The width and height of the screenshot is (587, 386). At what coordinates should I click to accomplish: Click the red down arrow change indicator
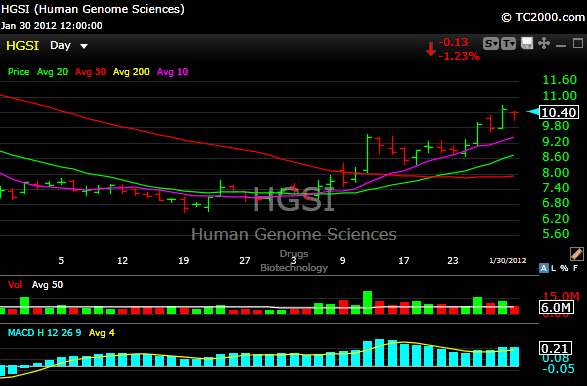(x=431, y=49)
